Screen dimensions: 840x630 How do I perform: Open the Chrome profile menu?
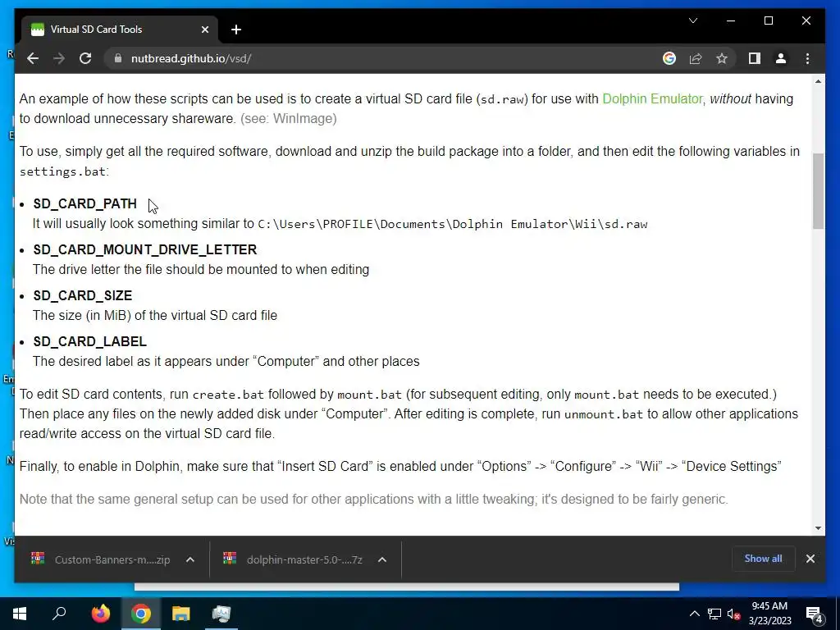point(781,58)
